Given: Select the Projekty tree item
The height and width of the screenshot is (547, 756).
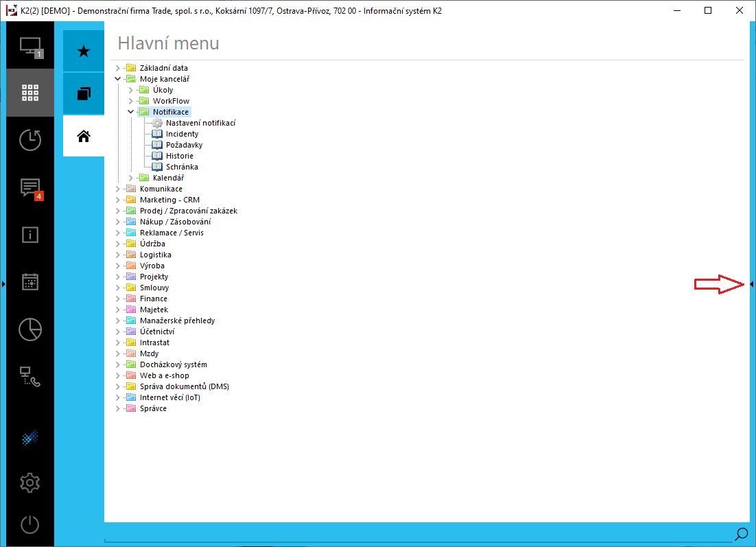Looking at the screenshot, I should tap(154, 277).
